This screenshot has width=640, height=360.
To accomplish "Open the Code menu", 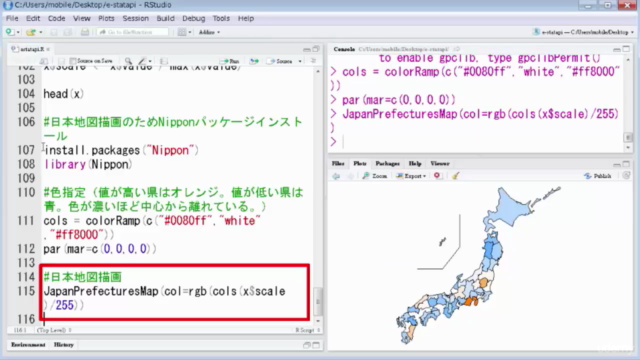I will (x=56, y=18).
